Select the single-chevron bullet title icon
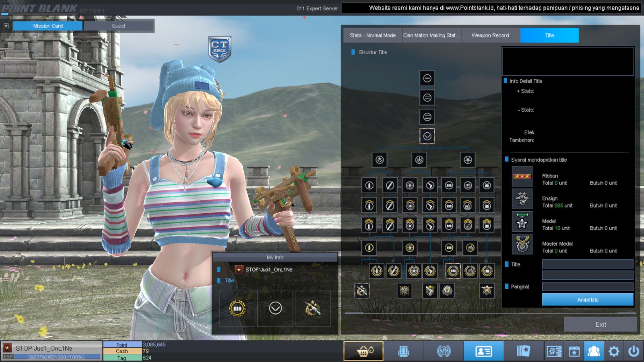This screenshot has height=362, width=644. 369,205
